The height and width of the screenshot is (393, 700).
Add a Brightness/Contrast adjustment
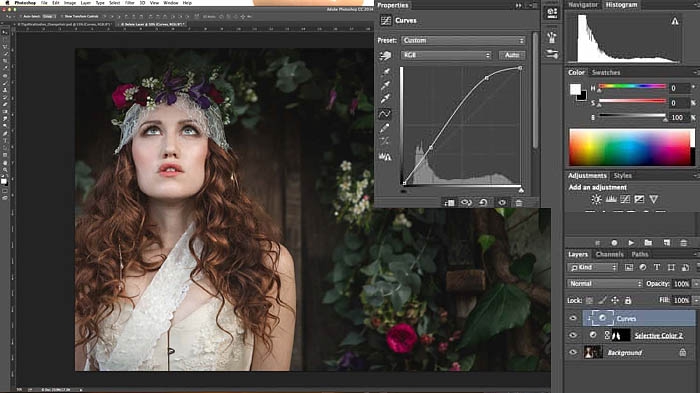click(x=596, y=199)
